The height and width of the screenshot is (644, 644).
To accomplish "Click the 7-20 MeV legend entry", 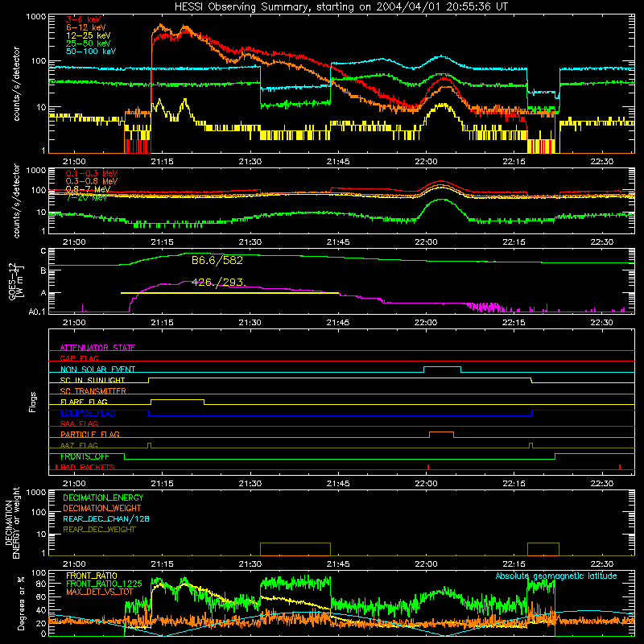I will tap(85, 197).
